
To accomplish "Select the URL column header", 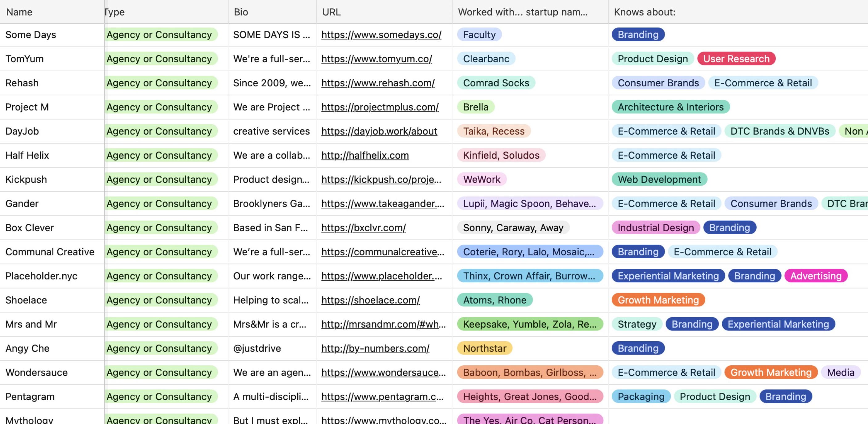I will click(x=384, y=12).
